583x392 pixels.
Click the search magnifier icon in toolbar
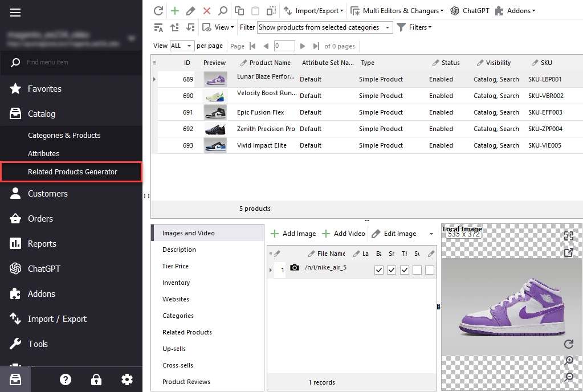(223, 11)
